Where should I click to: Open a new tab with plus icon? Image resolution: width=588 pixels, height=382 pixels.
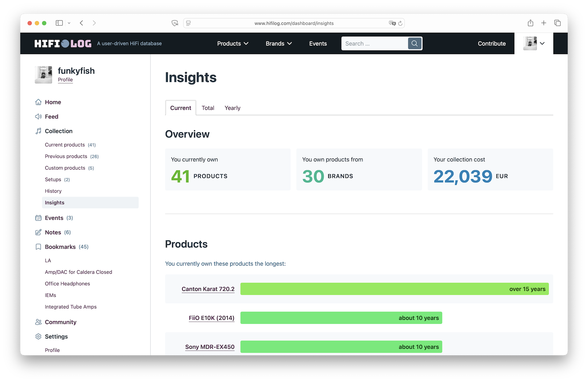pos(544,23)
